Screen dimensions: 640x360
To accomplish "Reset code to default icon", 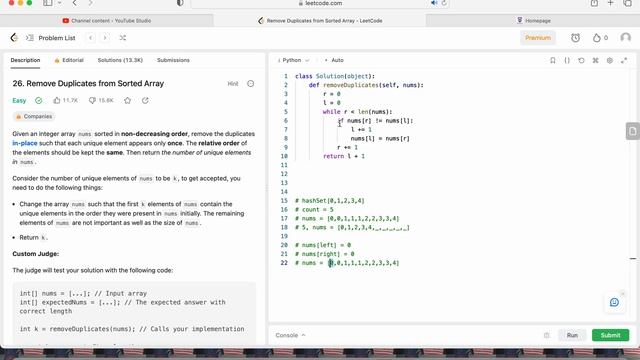I will 581,60.
